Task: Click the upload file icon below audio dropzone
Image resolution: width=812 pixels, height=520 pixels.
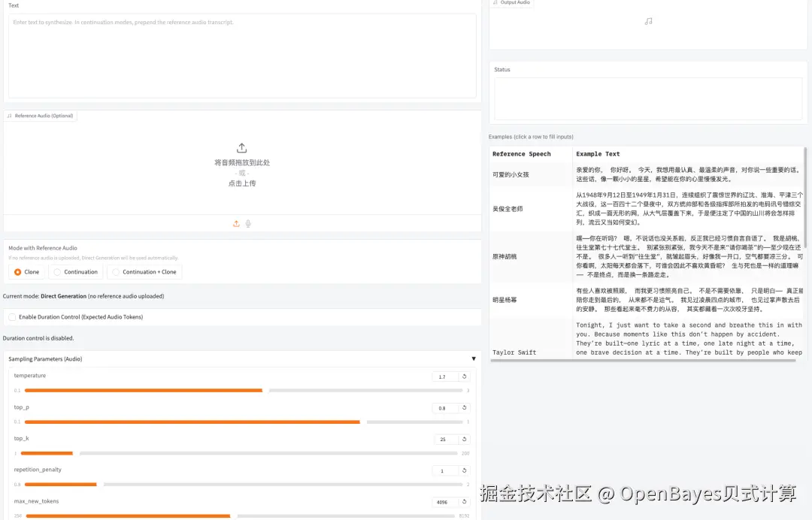Action: (x=236, y=223)
